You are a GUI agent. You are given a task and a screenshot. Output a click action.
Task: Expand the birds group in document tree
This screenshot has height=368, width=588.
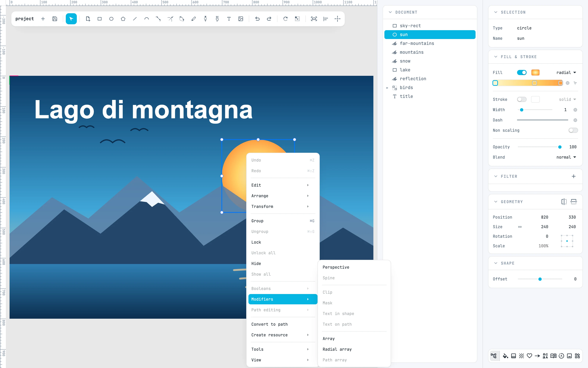387,88
